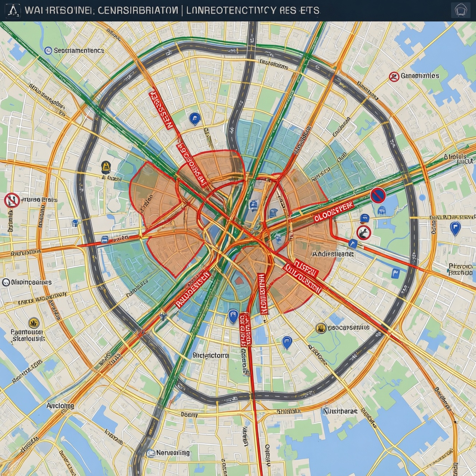Click the blue square flag marker

pyautogui.click(x=395, y=273)
